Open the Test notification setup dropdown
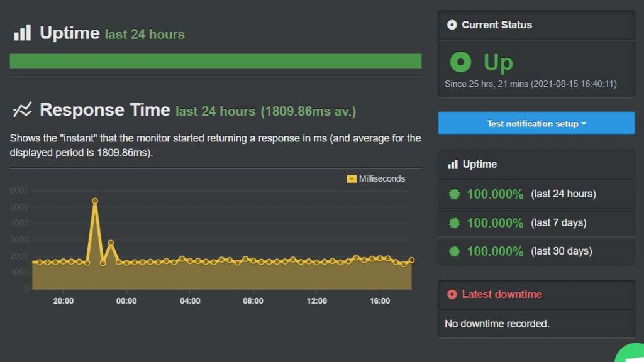The width and height of the screenshot is (644, 362). tap(536, 123)
